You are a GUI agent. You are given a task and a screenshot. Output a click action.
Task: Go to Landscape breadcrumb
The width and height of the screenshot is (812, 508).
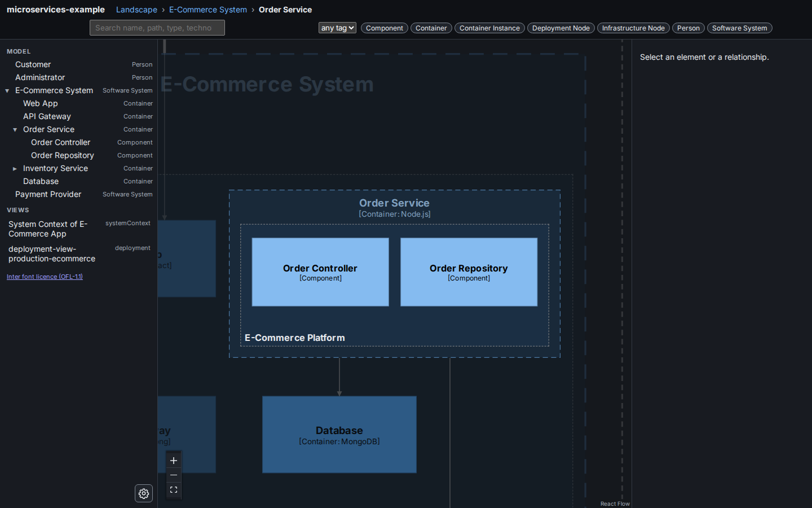tap(136, 10)
